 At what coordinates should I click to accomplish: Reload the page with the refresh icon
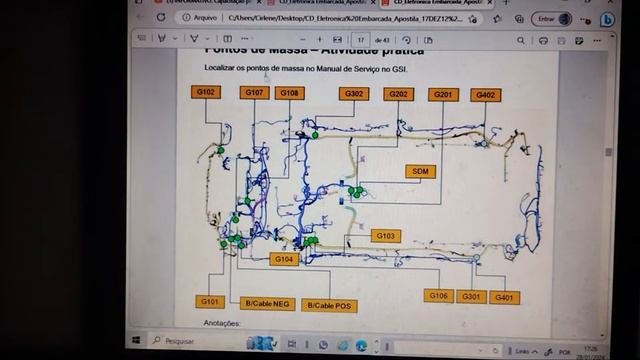(x=161, y=17)
